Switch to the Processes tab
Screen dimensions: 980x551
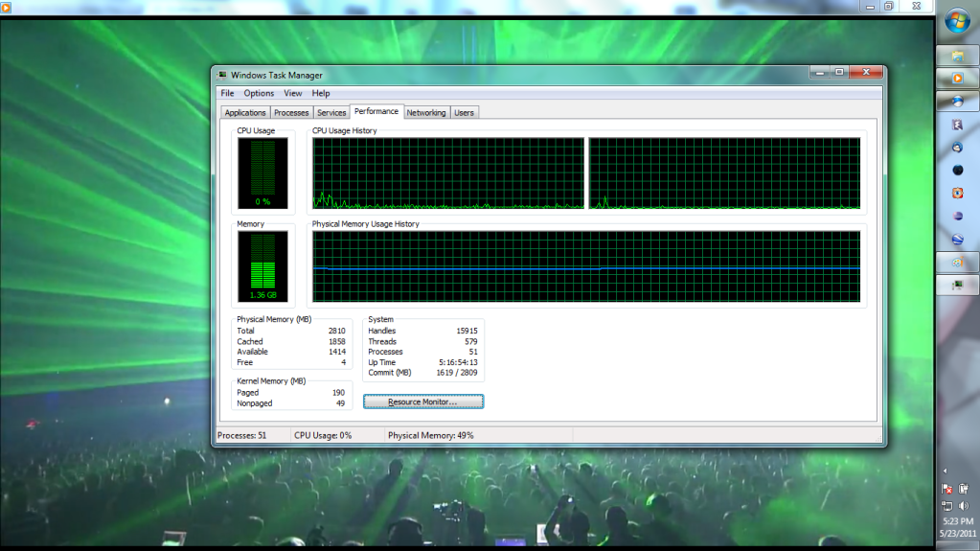[291, 113]
